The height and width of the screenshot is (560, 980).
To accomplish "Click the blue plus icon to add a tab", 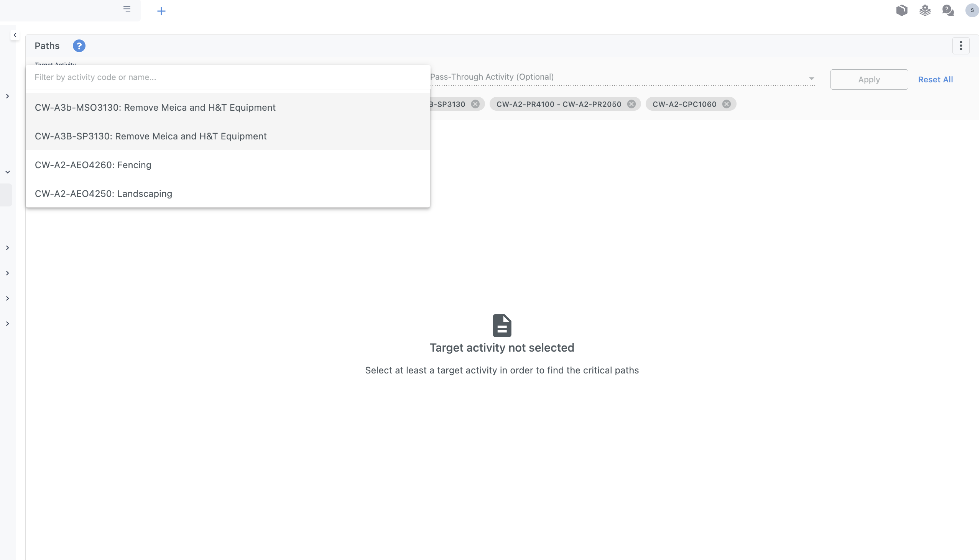I will tap(161, 11).
